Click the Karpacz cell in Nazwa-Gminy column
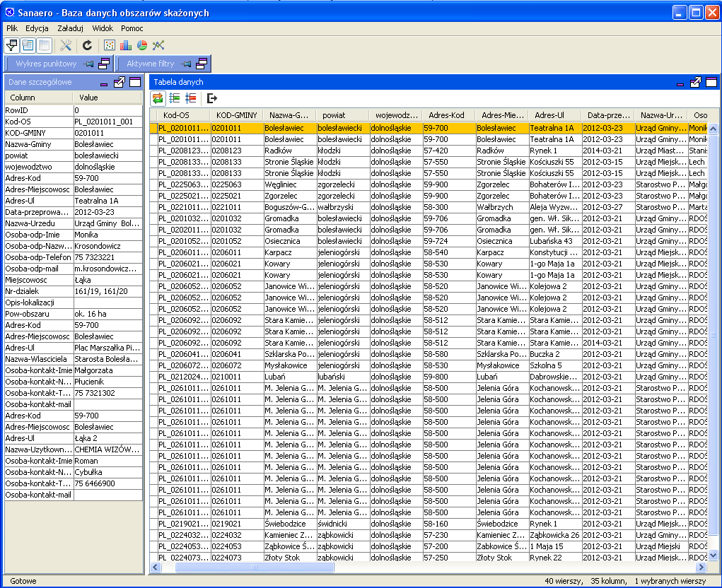722x588 pixels. coord(290,252)
